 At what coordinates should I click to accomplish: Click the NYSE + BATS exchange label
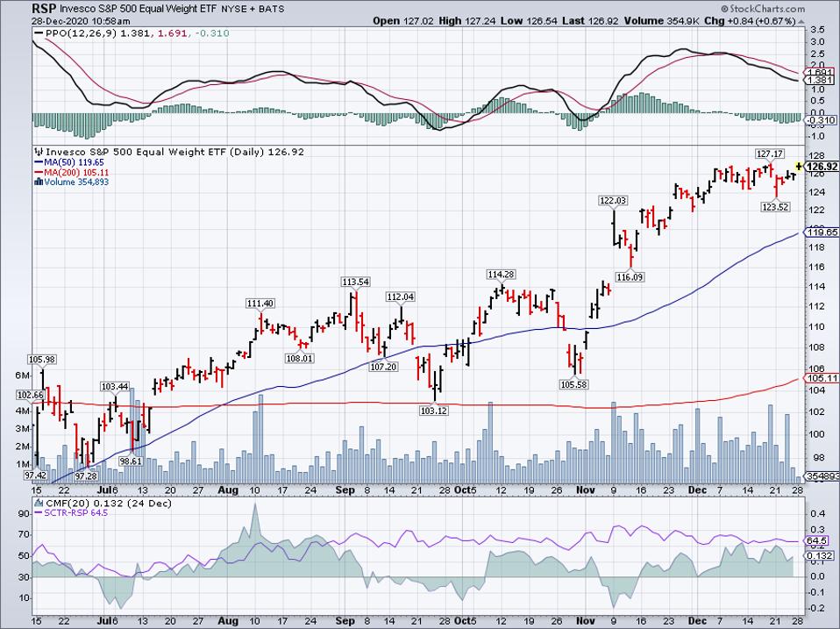pos(254,9)
